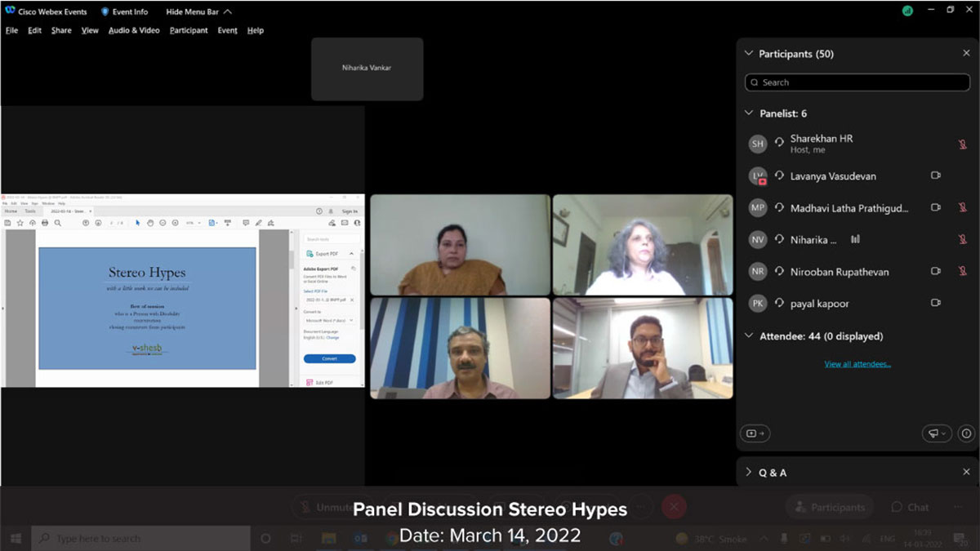Screen dimensions: 980x551
Task: Click the MP avatar of Madhavi Latha
Action: (x=758, y=207)
